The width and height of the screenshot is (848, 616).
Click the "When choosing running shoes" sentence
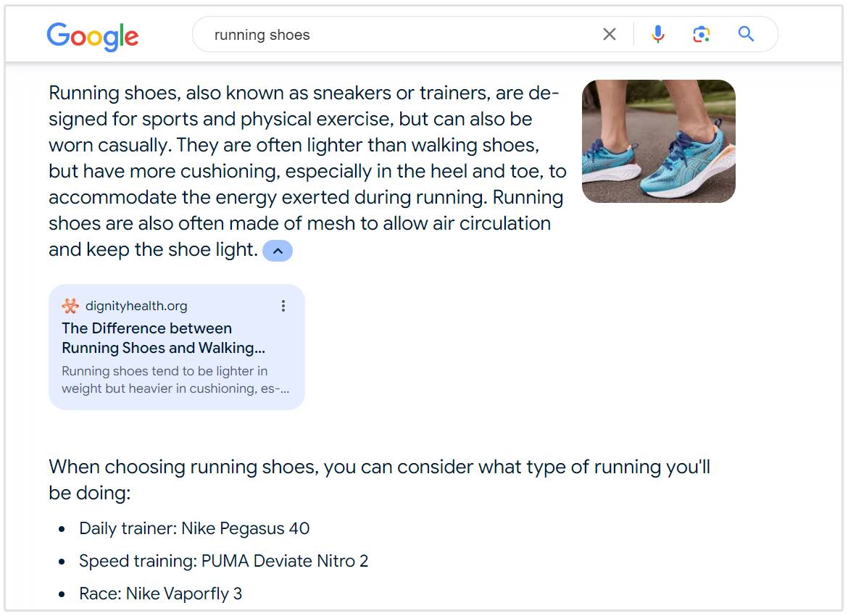click(x=378, y=467)
